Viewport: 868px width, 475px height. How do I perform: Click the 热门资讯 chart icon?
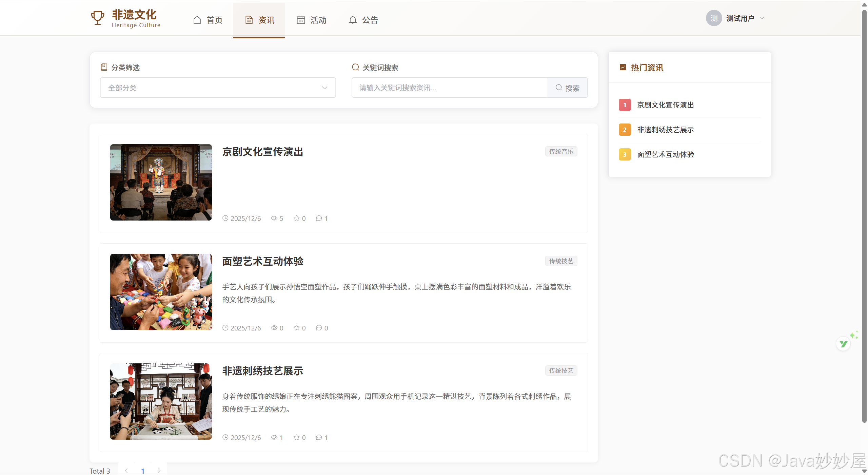(x=623, y=67)
